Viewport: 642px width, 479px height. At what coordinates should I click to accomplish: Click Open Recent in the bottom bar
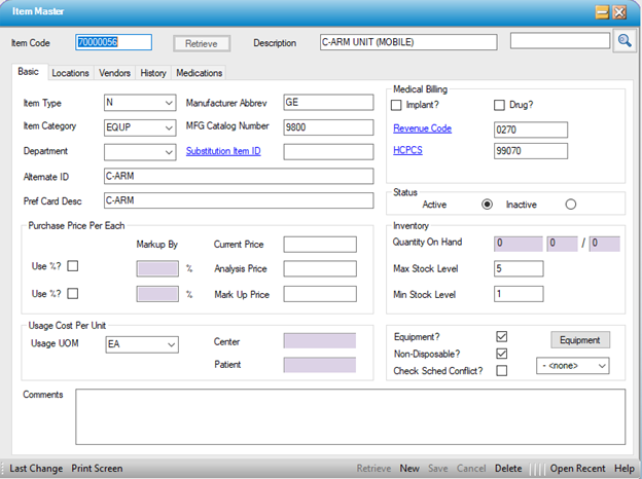pos(577,468)
